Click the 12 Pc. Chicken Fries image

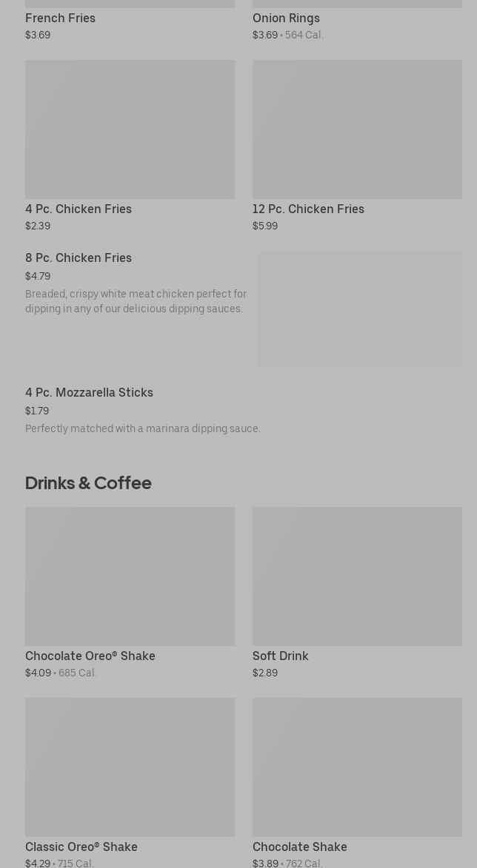pos(357,129)
